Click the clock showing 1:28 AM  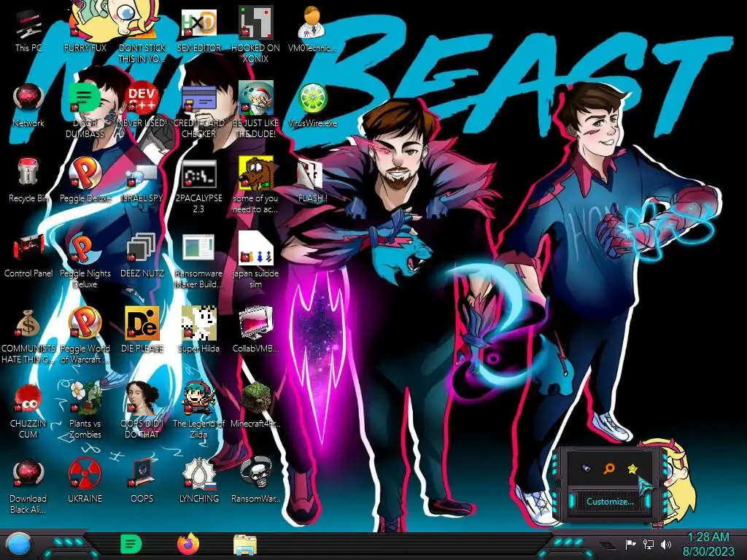(708, 544)
